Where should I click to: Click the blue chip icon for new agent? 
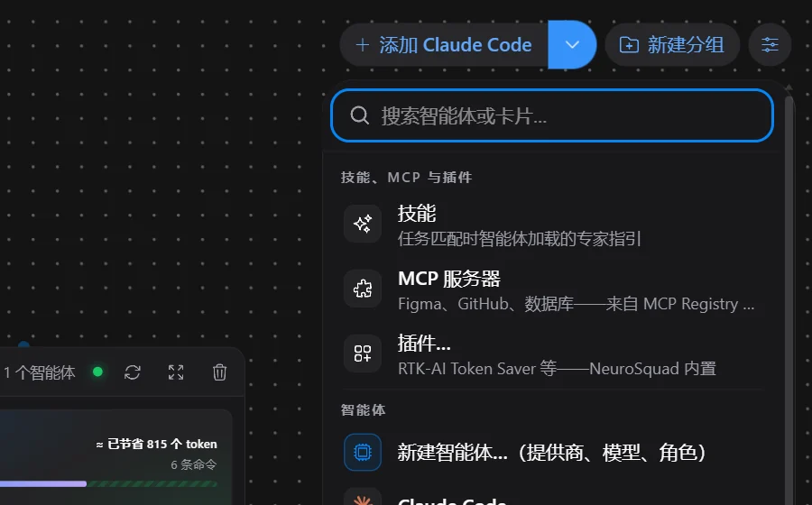point(363,452)
